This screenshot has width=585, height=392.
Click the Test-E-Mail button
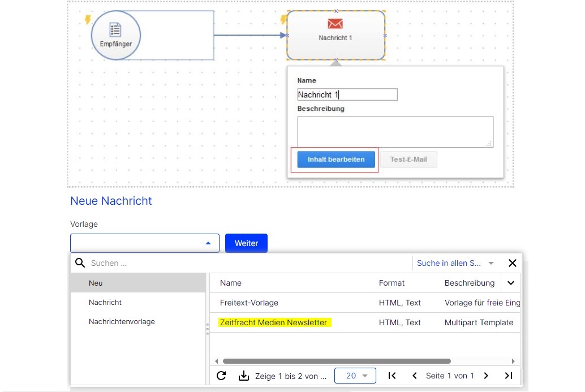coord(408,160)
